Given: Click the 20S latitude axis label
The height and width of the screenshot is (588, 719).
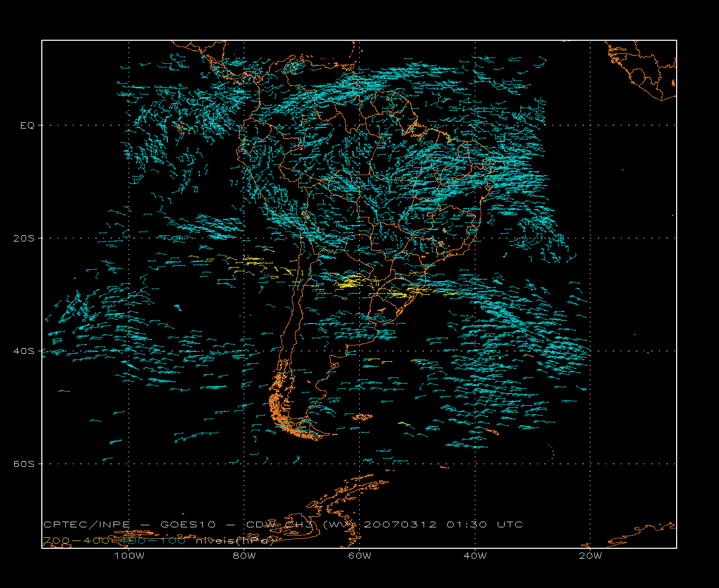Looking at the screenshot, I should pos(24,238).
